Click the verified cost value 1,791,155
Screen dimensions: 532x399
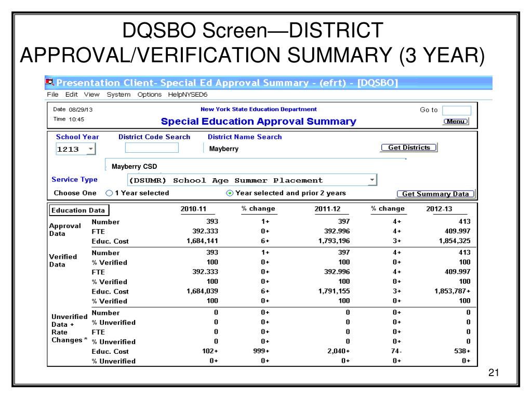pos(334,291)
